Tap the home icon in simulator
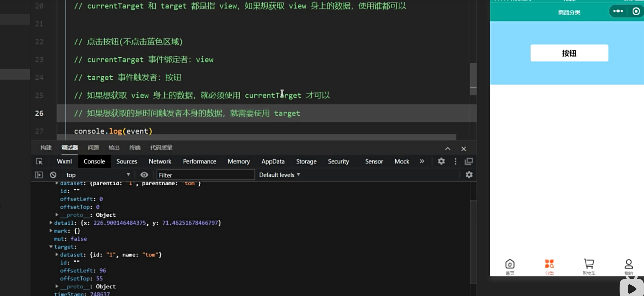This screenshot has width=644, height=296. (510, 264)
